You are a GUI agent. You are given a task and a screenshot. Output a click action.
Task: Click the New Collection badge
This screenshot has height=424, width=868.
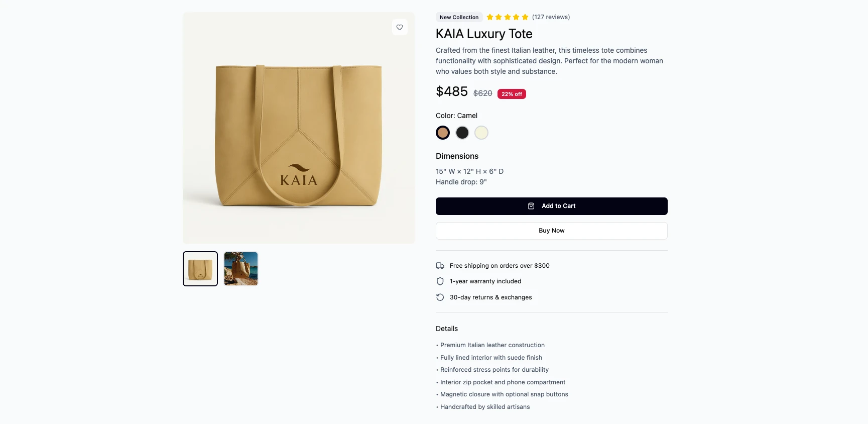tap(458, 17)
